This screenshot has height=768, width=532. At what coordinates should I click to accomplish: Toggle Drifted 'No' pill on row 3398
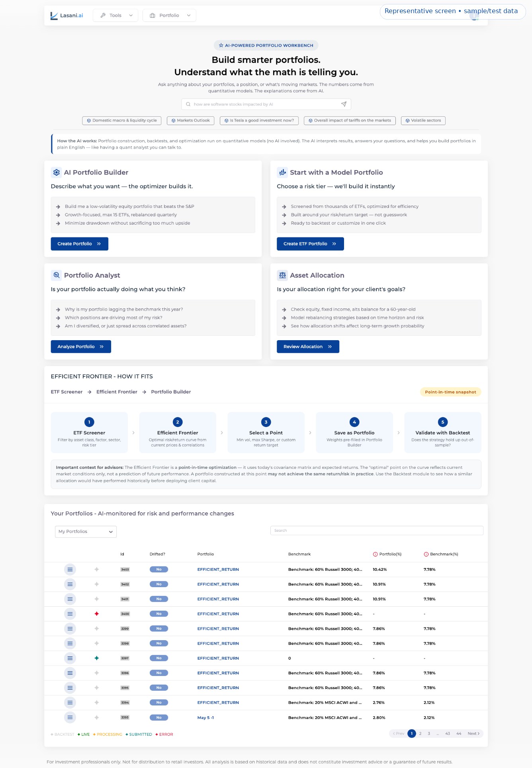click(159, 644)
